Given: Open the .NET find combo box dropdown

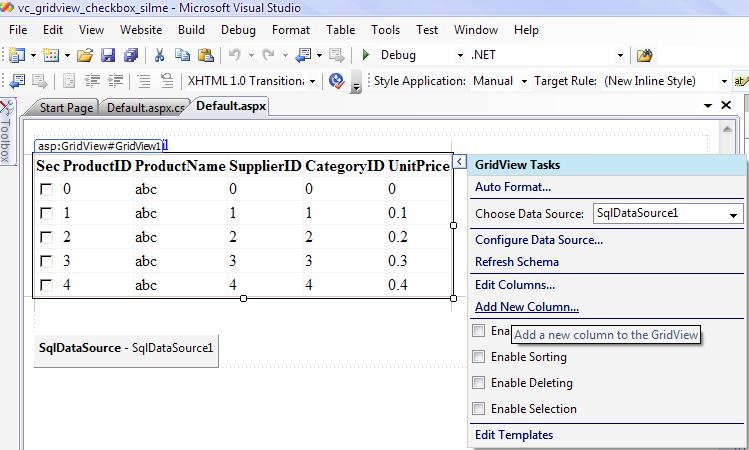Looking at the screenshot, I should tap(620, 55).
